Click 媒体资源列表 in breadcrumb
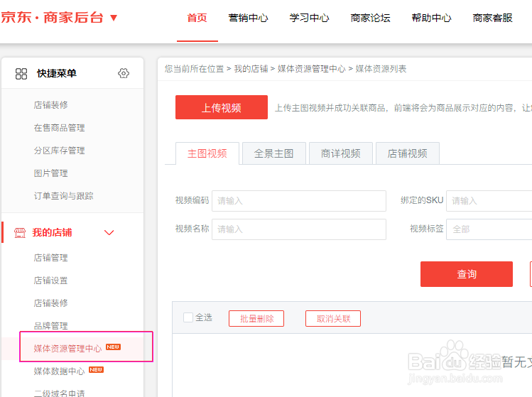The width and height of the screenshot is (532, 397). tap(381, 69)
